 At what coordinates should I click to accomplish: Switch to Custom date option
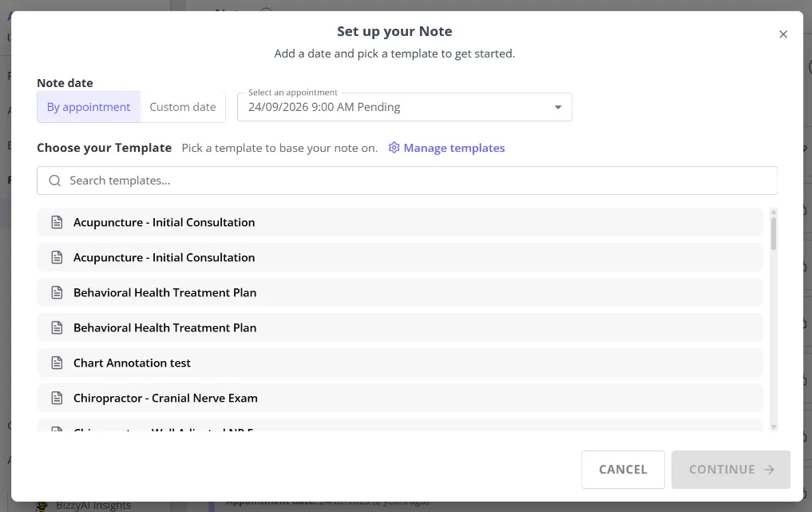(x=183, y=107)
